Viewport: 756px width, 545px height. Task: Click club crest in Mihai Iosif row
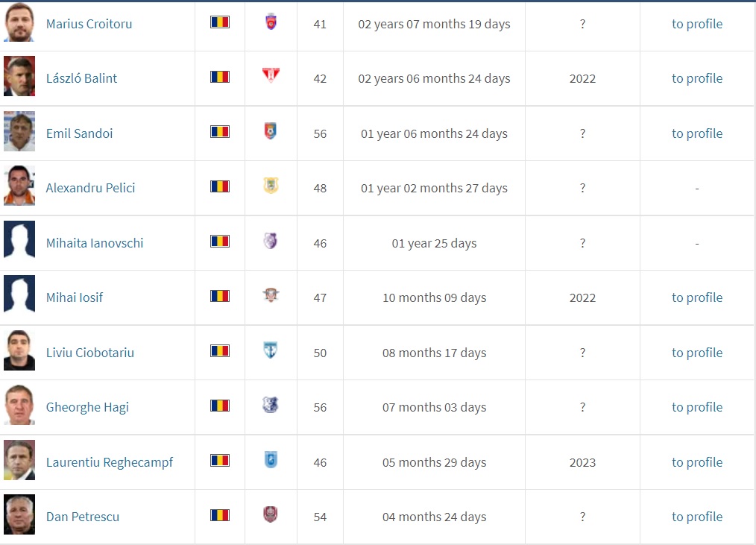[271, 295]
